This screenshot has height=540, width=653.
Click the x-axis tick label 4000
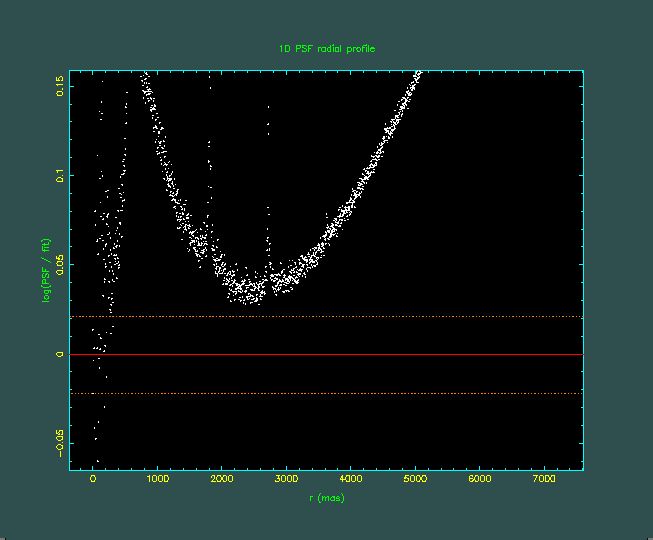tap(350, 481)
